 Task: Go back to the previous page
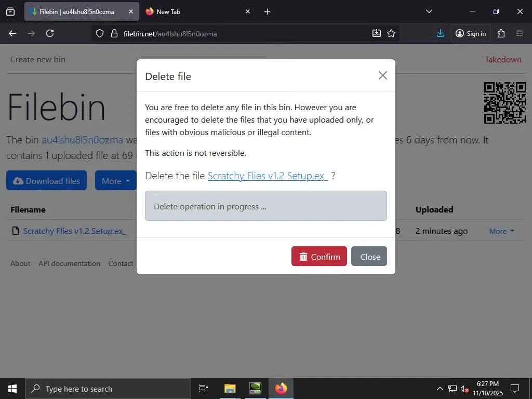pyautogui.click(x=12, y=33)
